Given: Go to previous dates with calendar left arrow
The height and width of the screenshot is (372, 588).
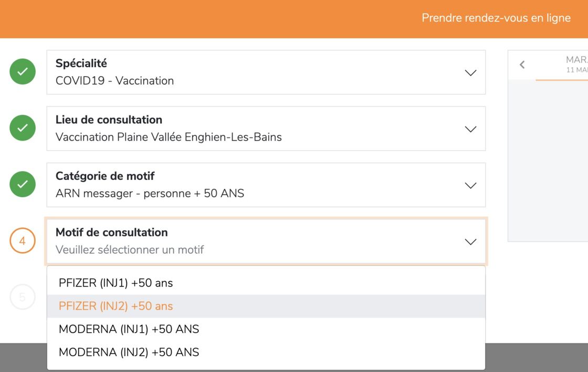Looking at the screenshot, I should point(522,65).
